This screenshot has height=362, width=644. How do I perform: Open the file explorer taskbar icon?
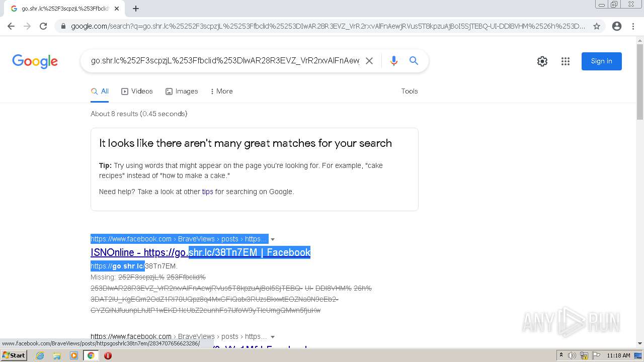click(57, 355)
